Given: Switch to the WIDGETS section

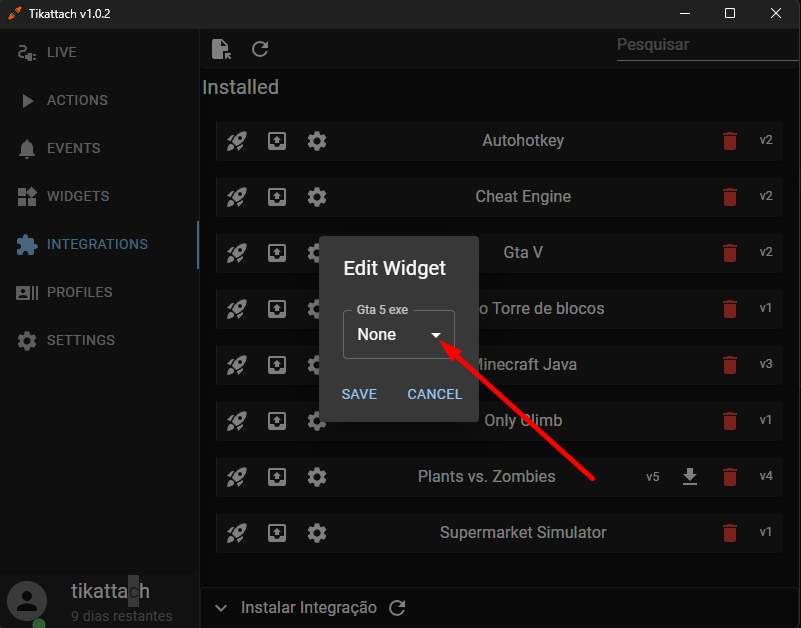Looking at the screenshot, I should tap(99, 196).
